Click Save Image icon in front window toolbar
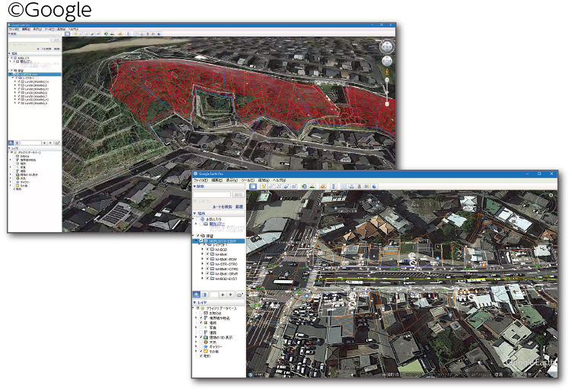This screenshot has height=392, width=572. coord(359,186)
